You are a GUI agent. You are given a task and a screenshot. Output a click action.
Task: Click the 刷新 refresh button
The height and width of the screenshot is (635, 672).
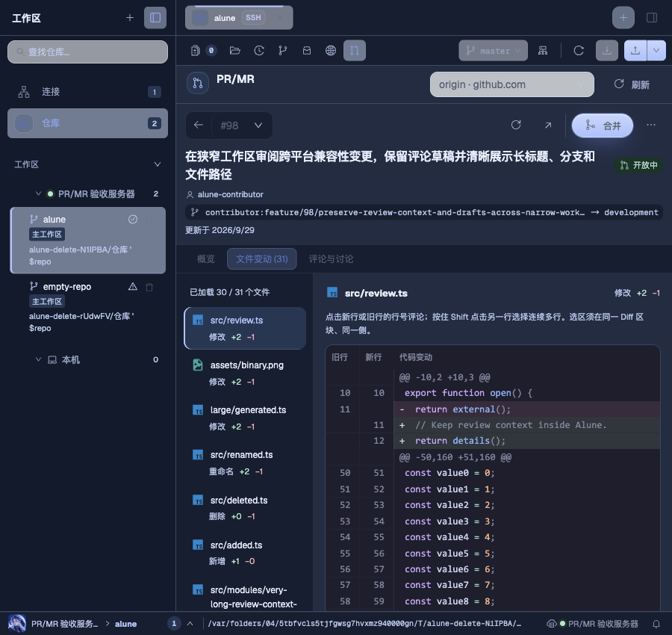pyautogui.click(x=631, y=84)
